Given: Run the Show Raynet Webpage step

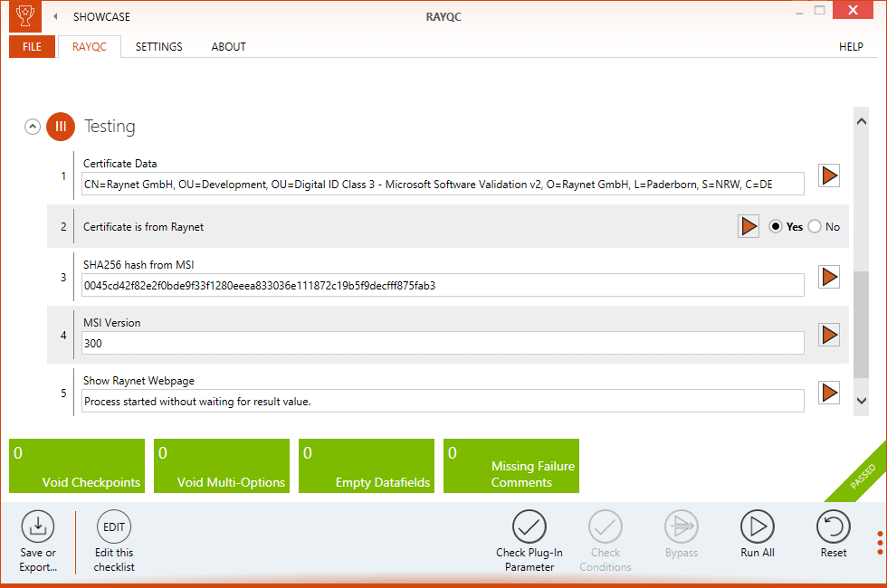Looking at the screenshot, I should [x=829, y=393].
